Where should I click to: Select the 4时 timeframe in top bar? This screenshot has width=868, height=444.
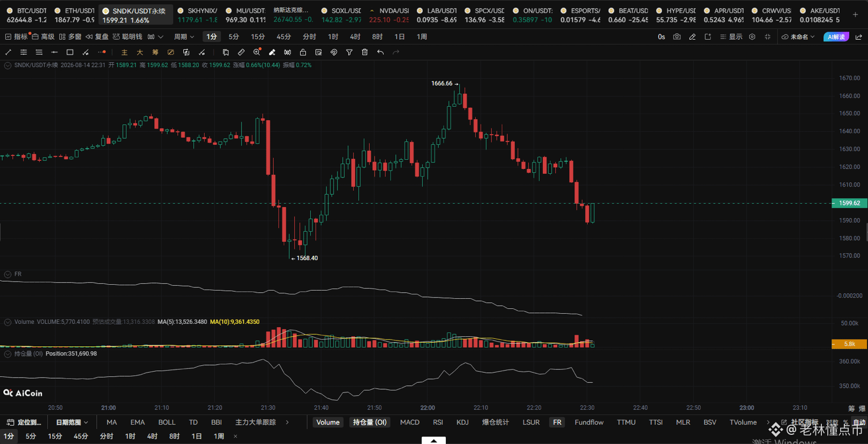click(355, 37)
